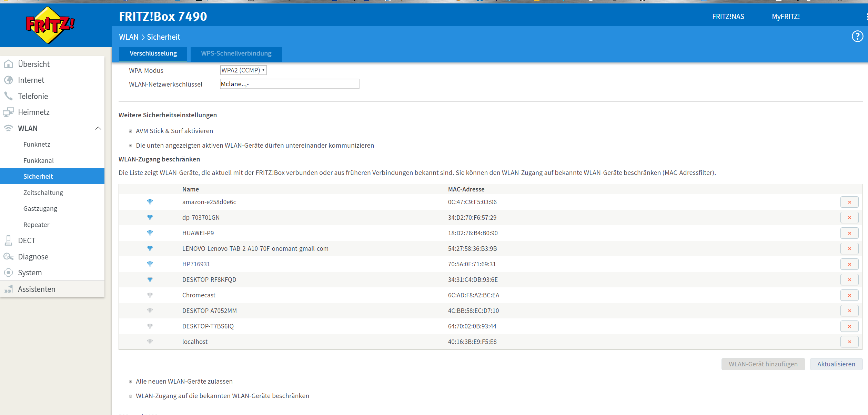Select restrict WLAN access to known devices
The width and height of the screenshot is (868, 415).
click(x=131, y=396)
